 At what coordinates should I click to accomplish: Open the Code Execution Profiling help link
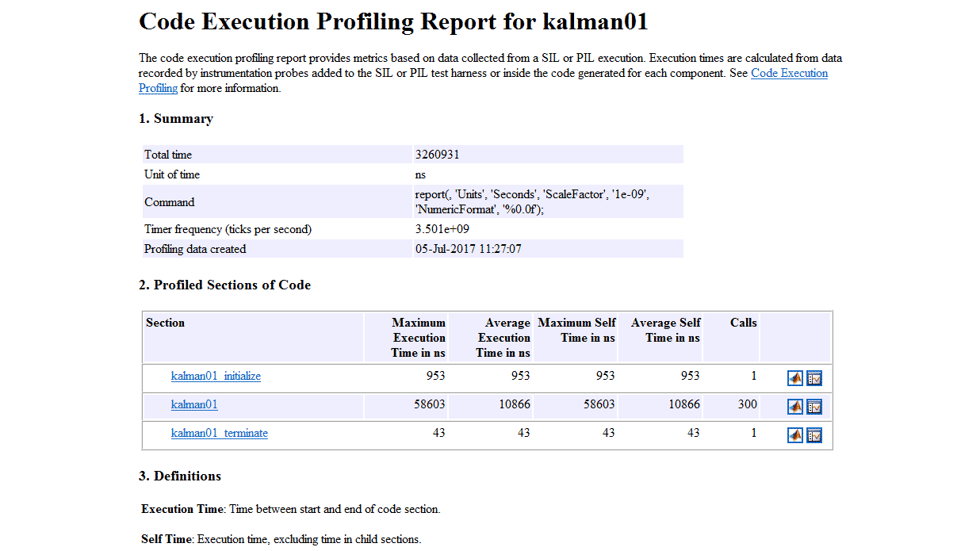coord(788,73)
